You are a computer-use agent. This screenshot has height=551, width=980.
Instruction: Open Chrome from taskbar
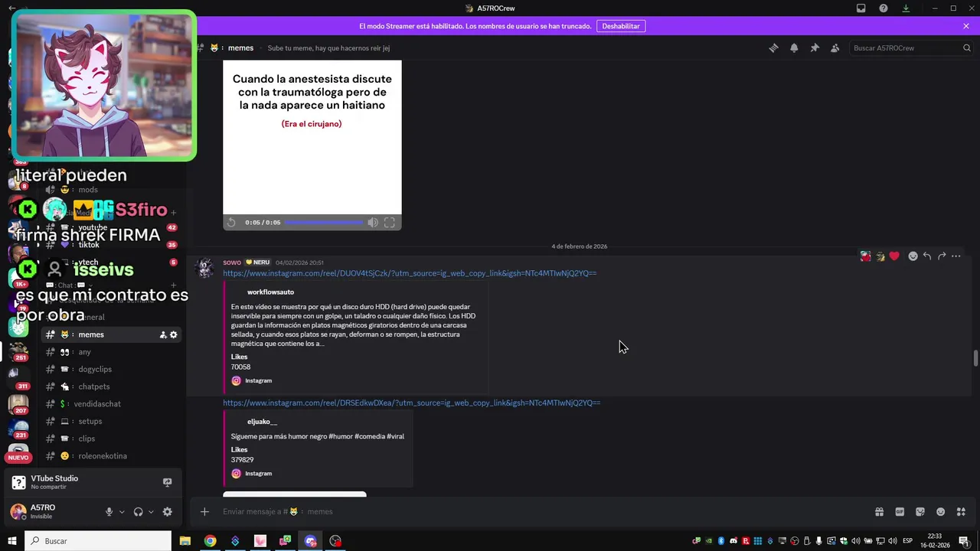(x=210, y=541)
